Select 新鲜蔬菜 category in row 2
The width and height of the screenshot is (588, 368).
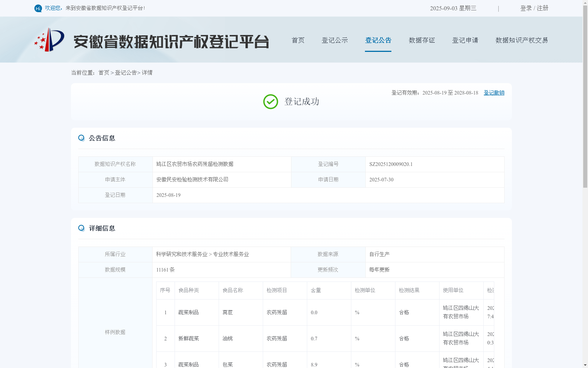189,339
